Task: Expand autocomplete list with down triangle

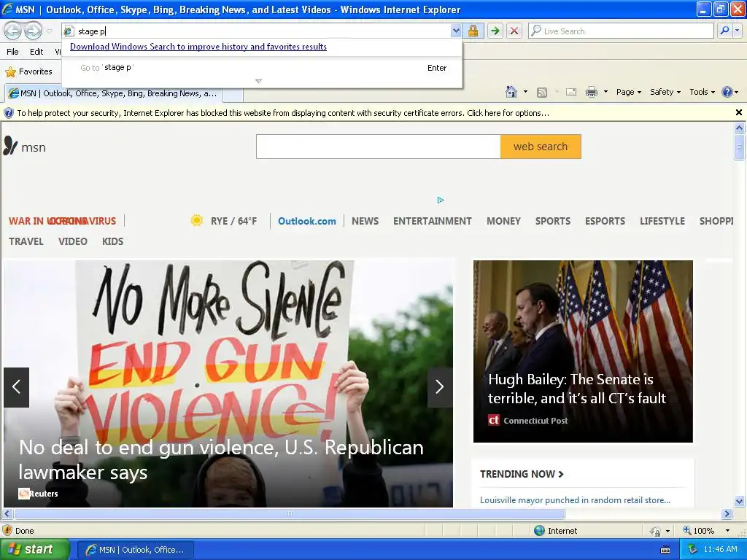Action: (259, 82)
